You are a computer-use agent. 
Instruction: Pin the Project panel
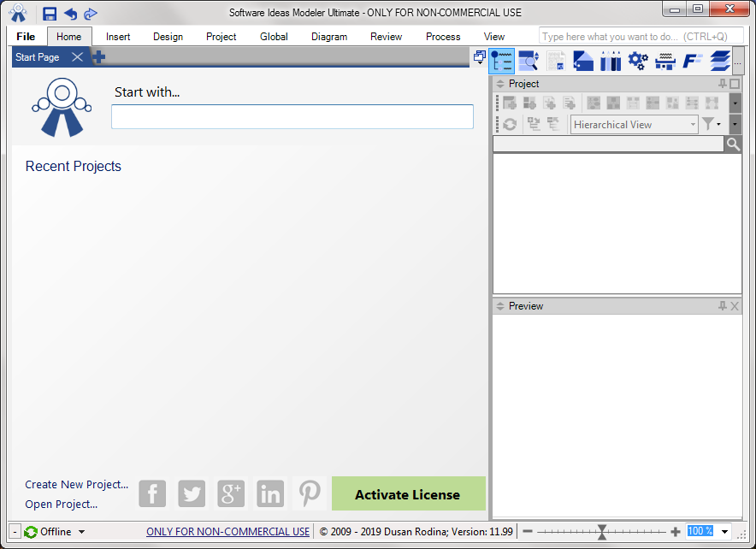coord(722,83)
